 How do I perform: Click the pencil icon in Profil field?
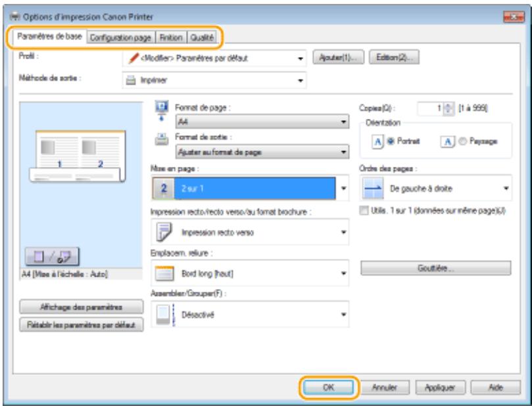133,58
